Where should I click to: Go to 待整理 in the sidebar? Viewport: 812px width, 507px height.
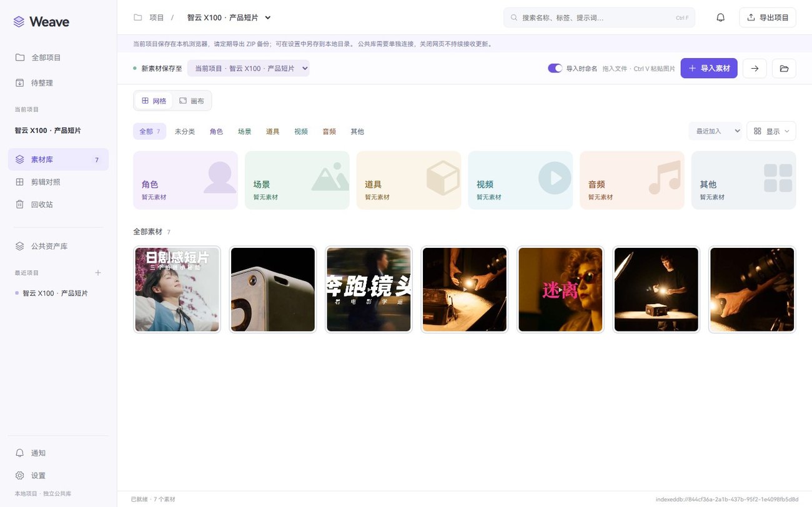58,83
